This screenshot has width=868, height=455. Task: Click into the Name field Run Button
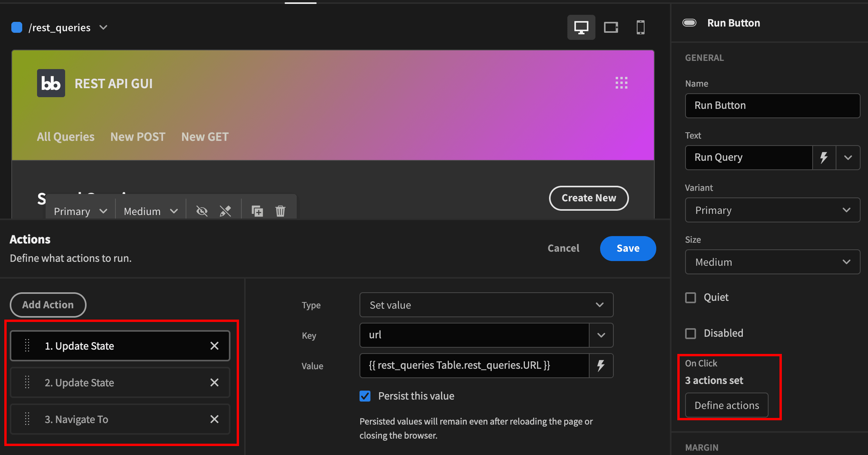pyautogui.click(x=772, y=106)
